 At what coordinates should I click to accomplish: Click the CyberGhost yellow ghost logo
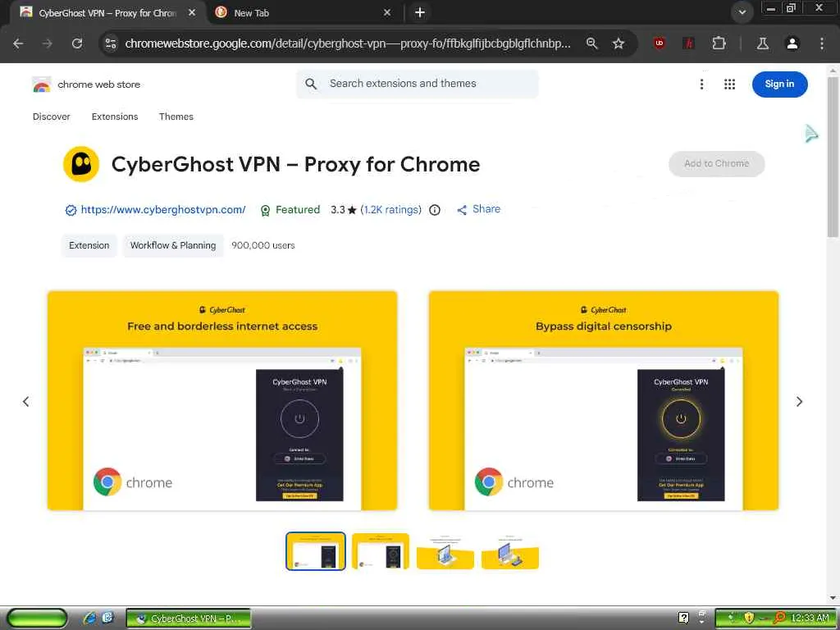[81, 164]
